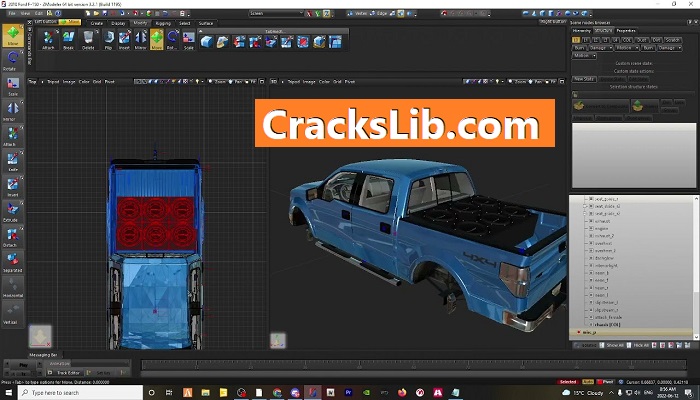Select the Insert tool in left sidebar

point(12,186)
